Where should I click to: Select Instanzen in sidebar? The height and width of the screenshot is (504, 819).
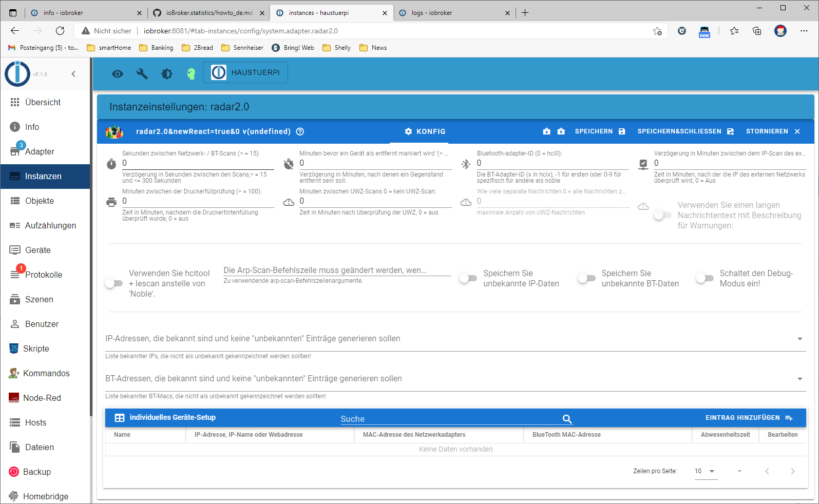45,176
